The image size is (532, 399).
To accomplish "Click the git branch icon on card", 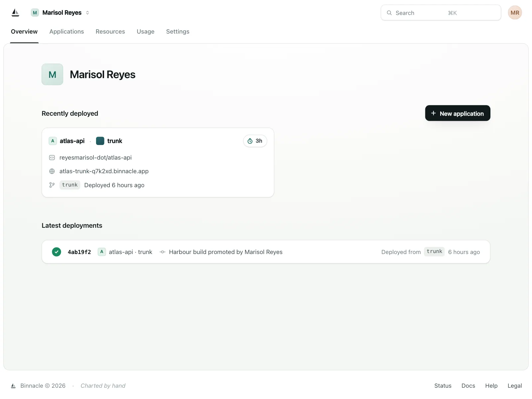I will [52, 185].
